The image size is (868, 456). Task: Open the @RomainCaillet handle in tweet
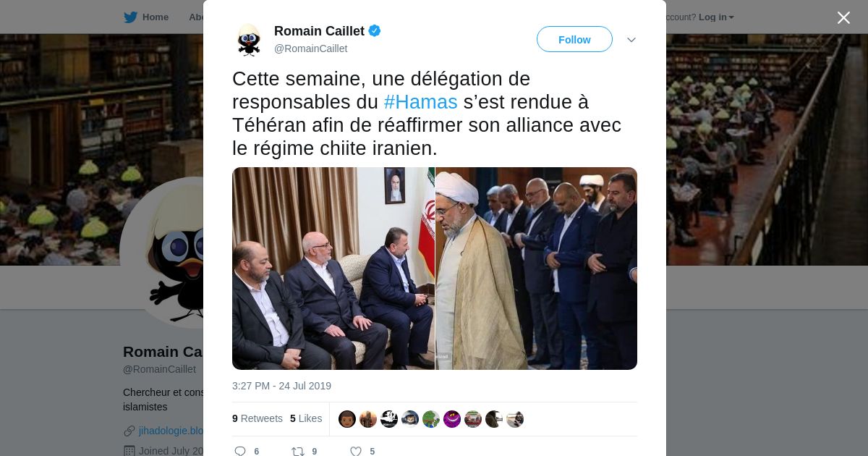pyautogui.click(x=310, y=48)
